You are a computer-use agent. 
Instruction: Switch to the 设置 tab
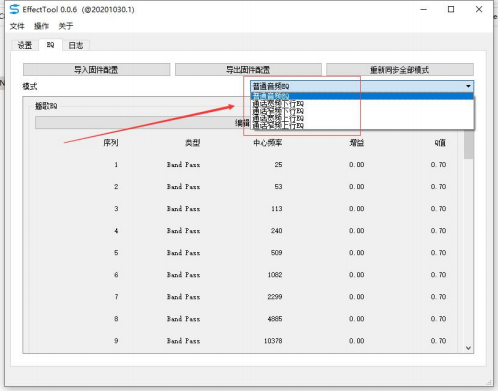[25, 45]
